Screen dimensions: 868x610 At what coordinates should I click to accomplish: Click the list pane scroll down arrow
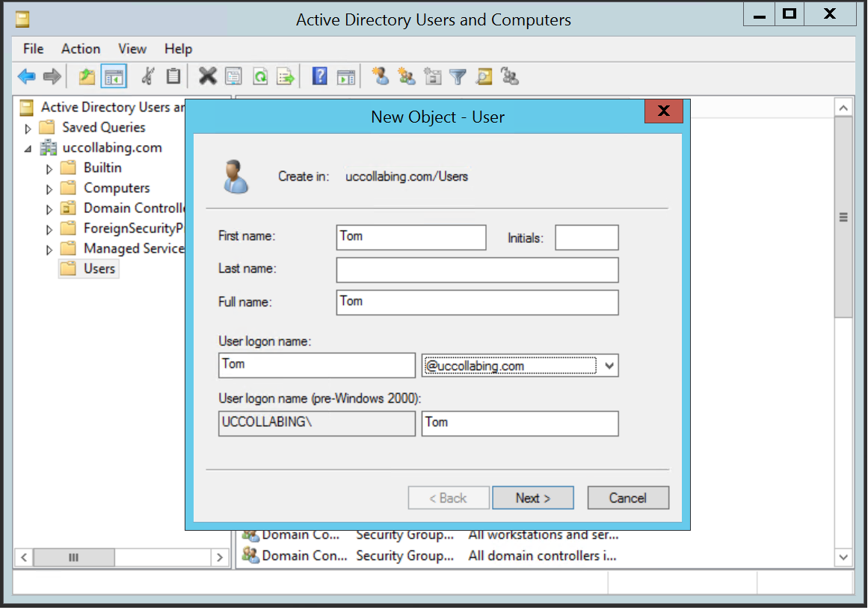[x=843, y=558]
